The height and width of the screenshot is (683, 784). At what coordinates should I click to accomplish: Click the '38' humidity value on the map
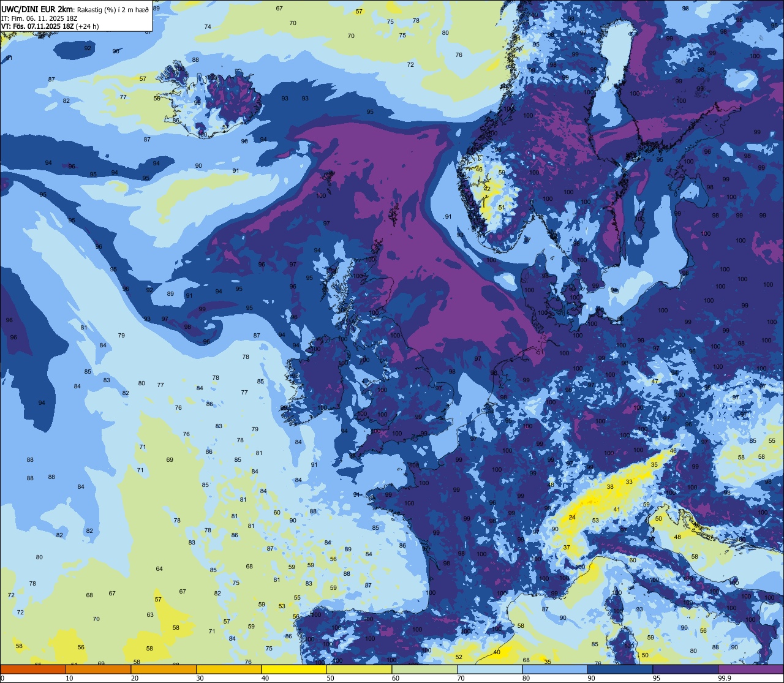coord(610,487)
